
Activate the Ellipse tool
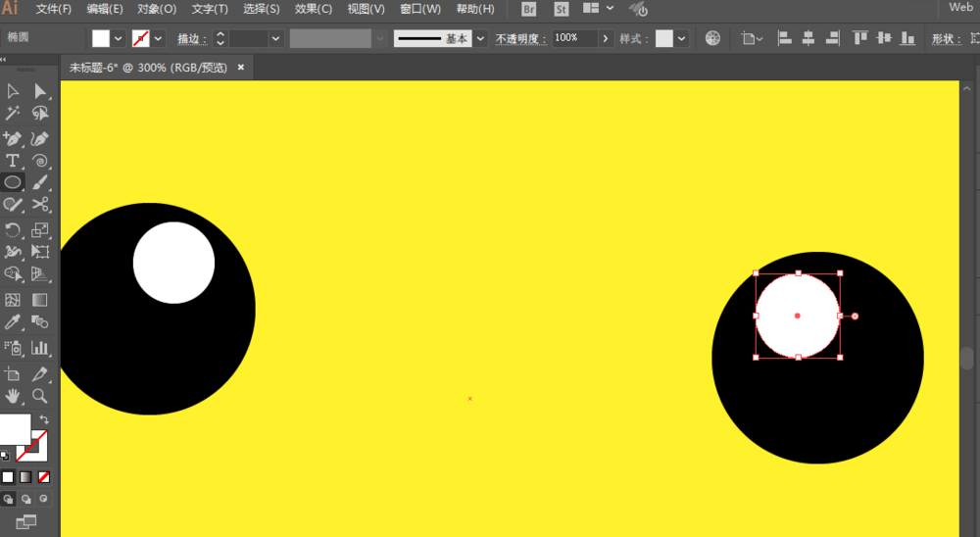point(13,182)
